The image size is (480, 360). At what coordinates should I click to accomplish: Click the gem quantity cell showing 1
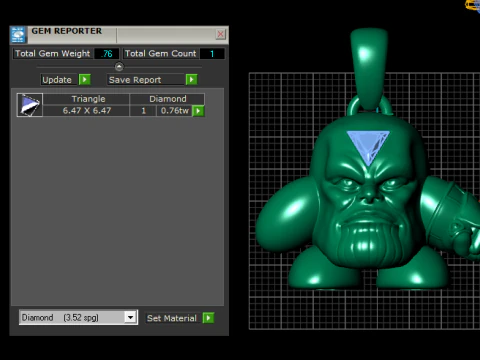143,111
